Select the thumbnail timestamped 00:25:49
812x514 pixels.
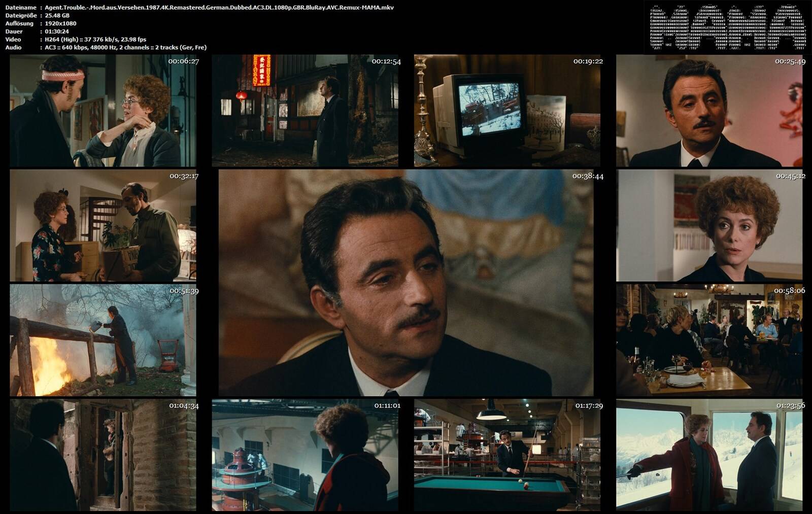[709, 111]
